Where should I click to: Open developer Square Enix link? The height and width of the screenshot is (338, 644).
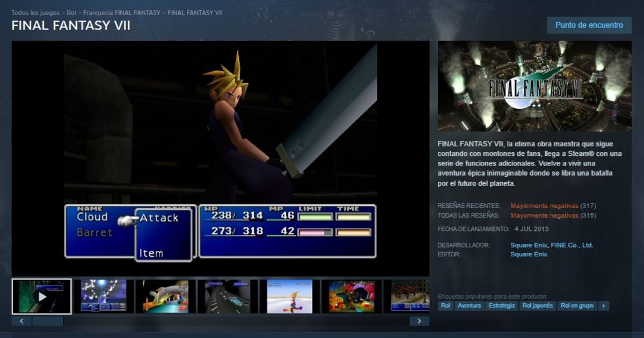[528, 245]
